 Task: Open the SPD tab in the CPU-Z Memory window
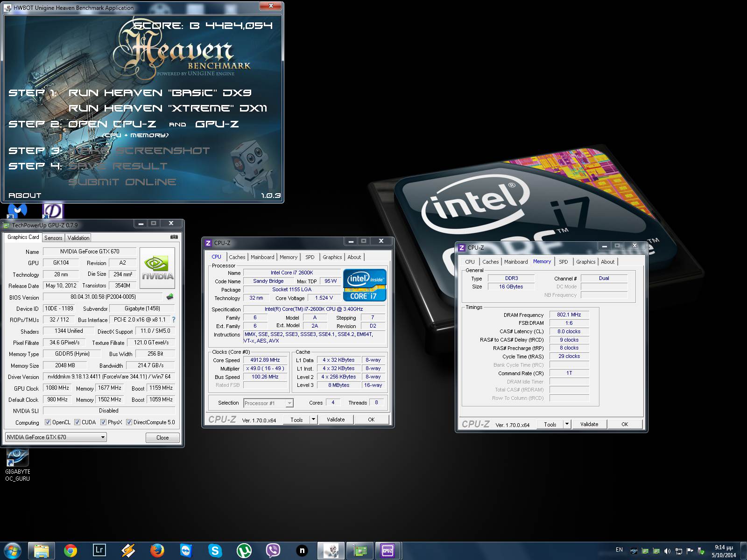pos(564,262)
